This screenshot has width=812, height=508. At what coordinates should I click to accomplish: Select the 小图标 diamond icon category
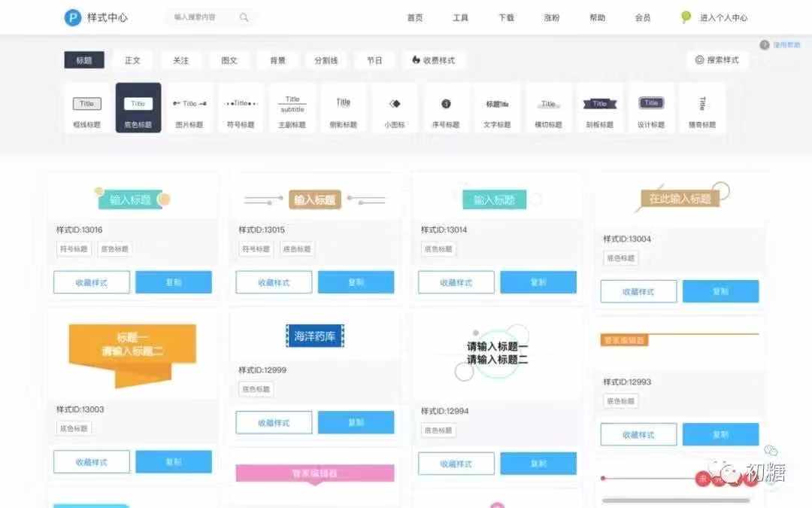point(394,105)
